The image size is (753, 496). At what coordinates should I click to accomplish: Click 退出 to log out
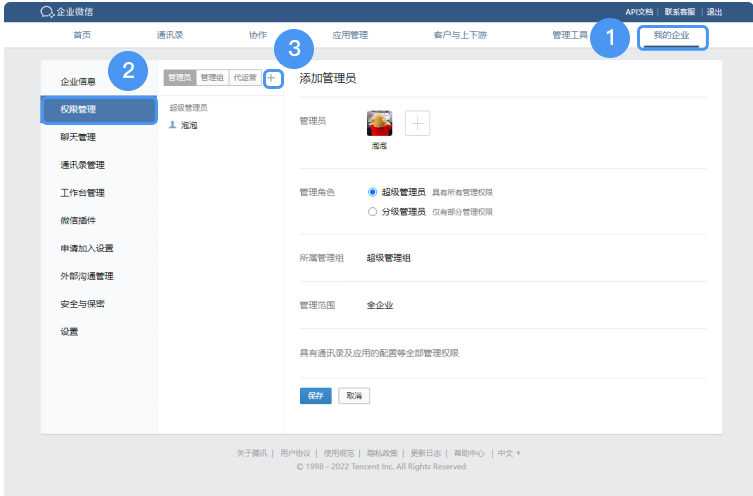coord(714,12)
